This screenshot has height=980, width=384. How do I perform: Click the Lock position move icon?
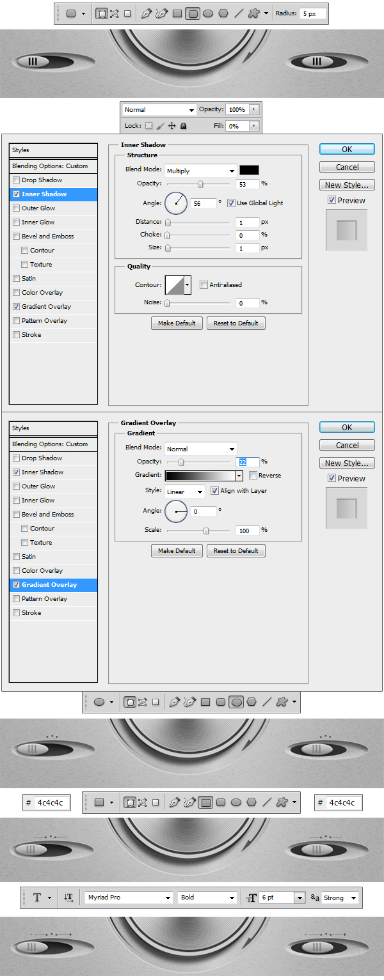tap(172, 127)
